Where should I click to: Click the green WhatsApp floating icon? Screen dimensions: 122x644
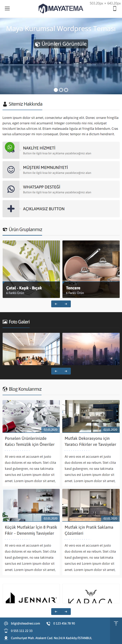pyautogui.click(x=10, y=147)
